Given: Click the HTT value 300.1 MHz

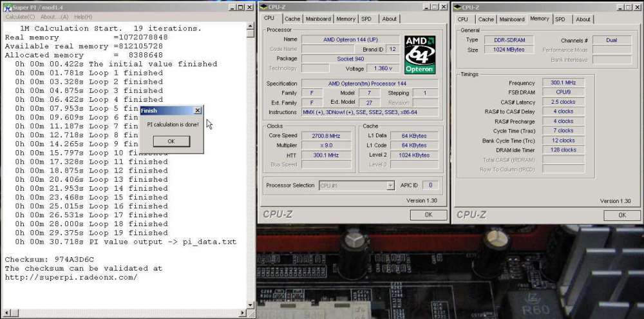Looking at the screenshot, I should [x=326, y=155].
